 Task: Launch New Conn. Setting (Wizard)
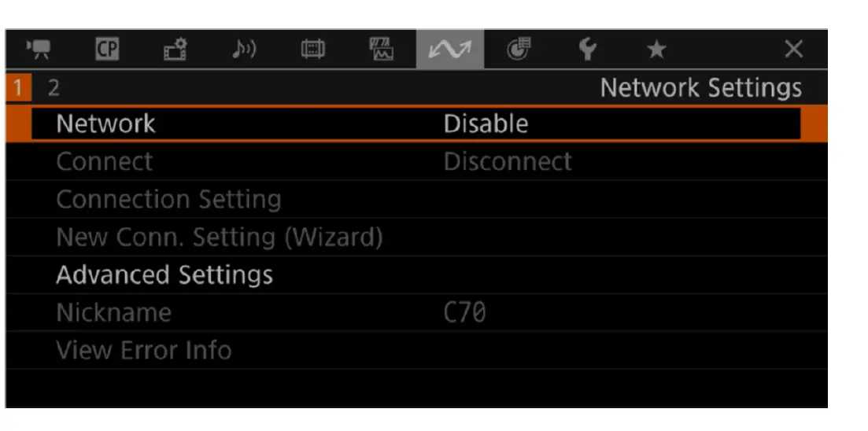pos(220,238)
